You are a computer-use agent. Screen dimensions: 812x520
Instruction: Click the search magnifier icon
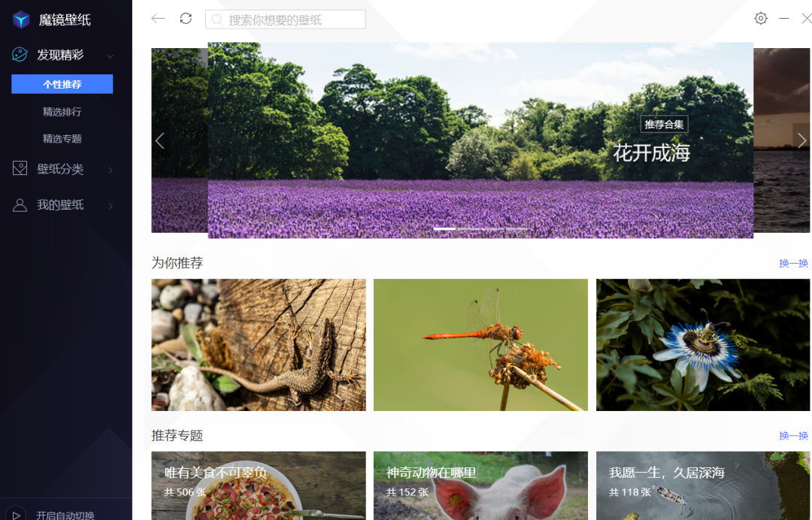(x=217, y=20)
